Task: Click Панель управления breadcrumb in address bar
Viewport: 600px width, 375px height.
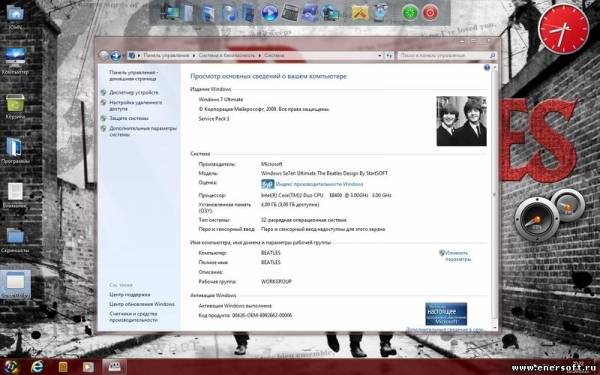Action: [166, 56]
